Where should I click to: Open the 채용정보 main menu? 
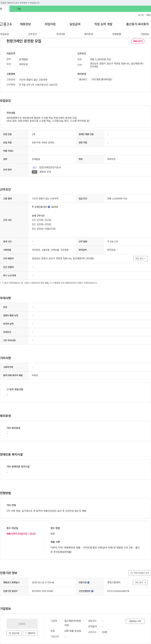pyautogui.click(x=25, y=24)
